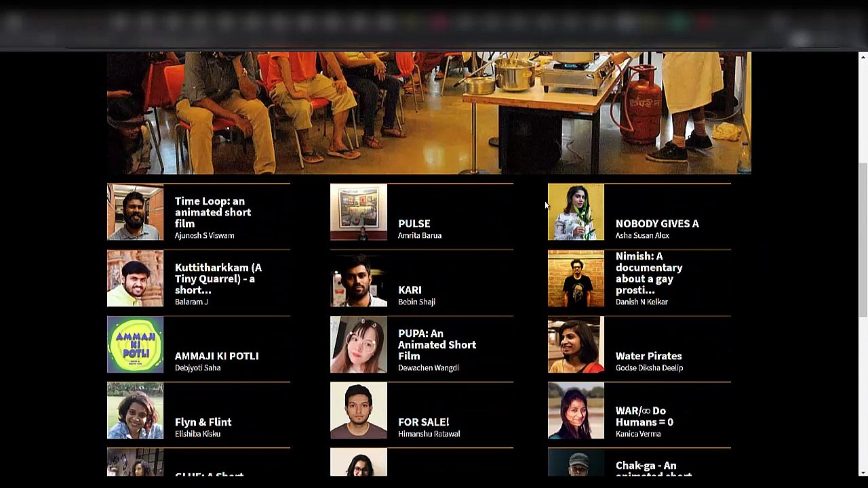Click the author name 'Bebin Shaji'
The width and height of the screenshot is (868, 488).
[x=417, y=302]
